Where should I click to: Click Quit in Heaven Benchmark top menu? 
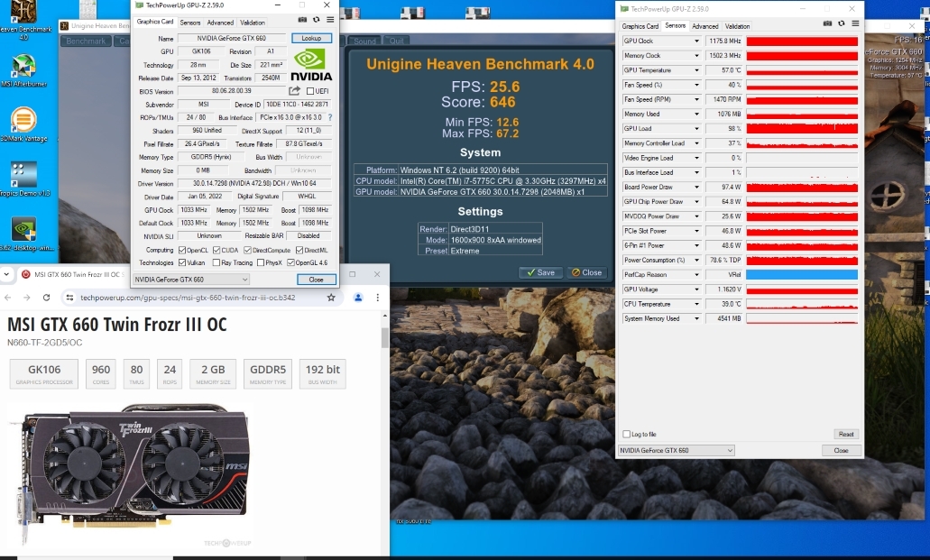(x=396, y=41)
